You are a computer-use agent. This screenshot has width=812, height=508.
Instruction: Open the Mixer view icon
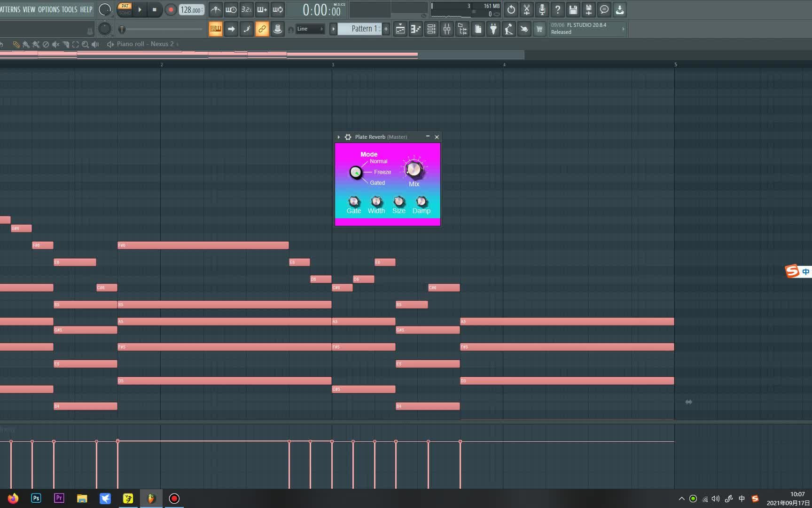(x=447, y=29)
